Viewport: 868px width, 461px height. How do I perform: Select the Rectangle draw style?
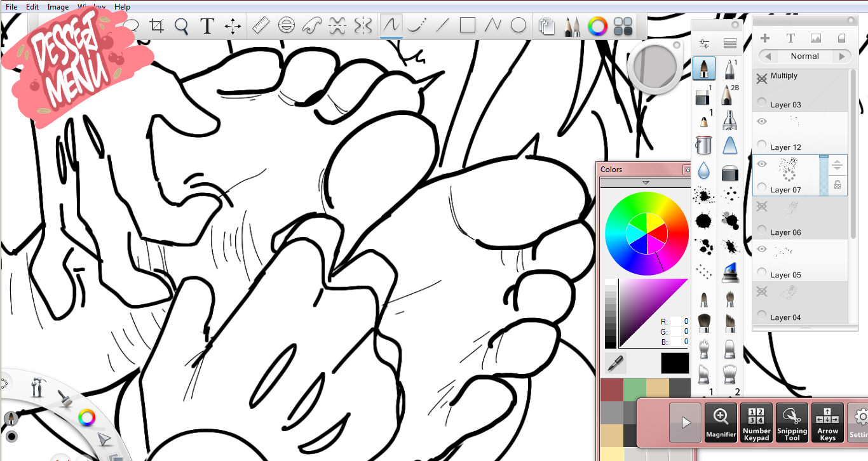point(468,25)
